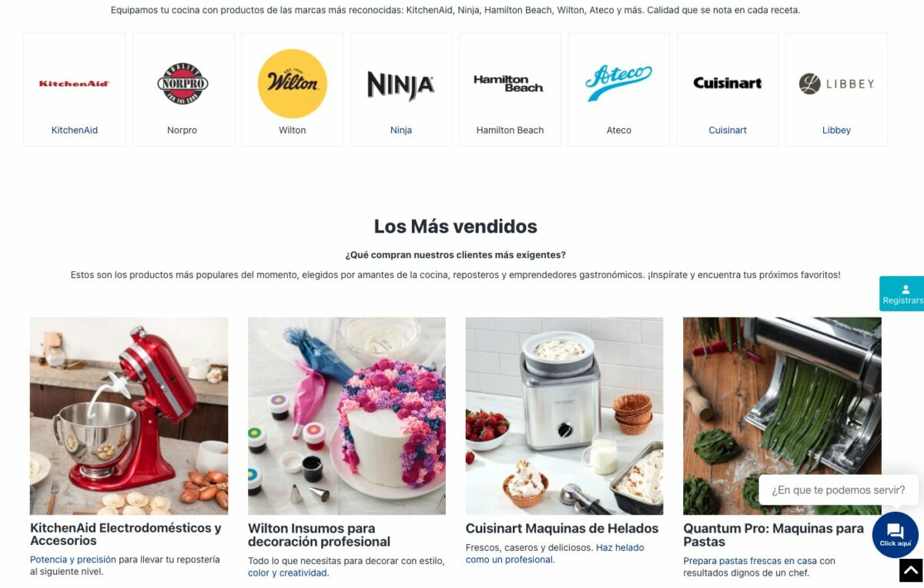The image size is (924, 588).
Task: Open the 'Potencia y precisión' link
Action: 73,559
